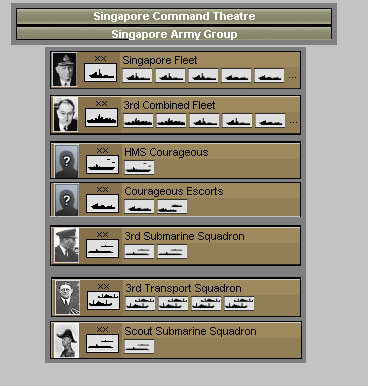The height and width of the screenshot is (386, 368).
Task: Select first transport icon in 3rd Transport Squadron
Action: (140, 304)
